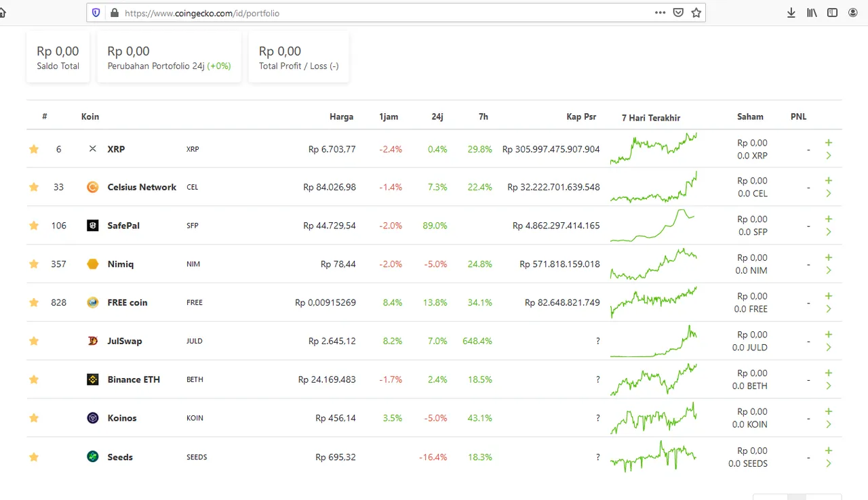
Task: Expand Seeds row details chevron
Action: pos(829,464)
